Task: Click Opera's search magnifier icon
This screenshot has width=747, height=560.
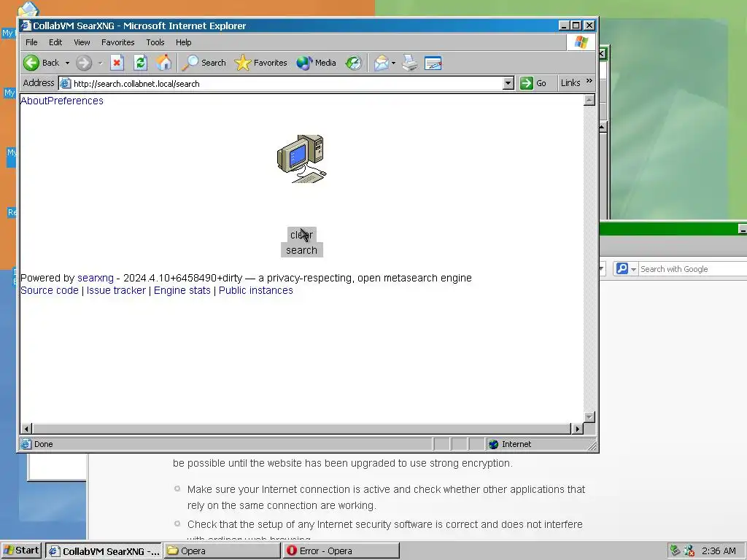Action: tap(622, 269)
